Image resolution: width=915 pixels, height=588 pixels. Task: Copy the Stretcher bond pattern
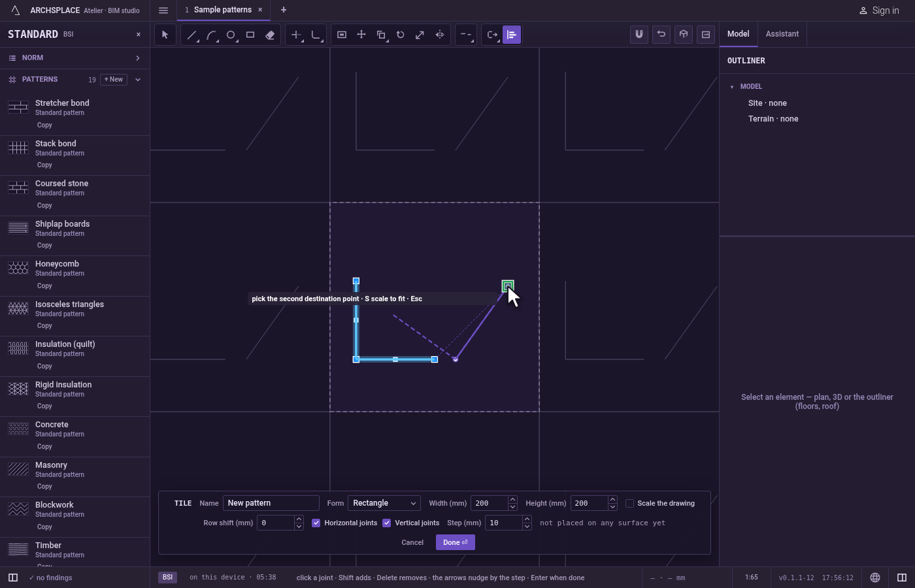click(x=44, y=125)
